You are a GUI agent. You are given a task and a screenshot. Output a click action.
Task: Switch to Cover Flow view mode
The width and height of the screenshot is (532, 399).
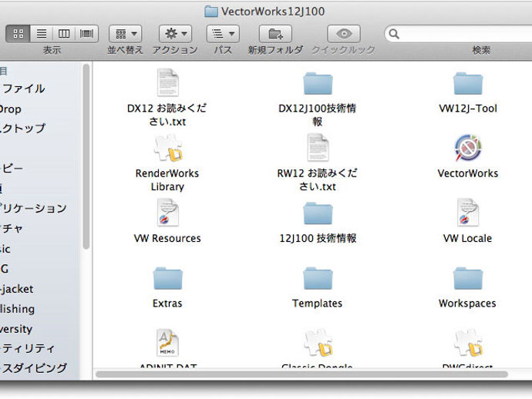[86, 34]
